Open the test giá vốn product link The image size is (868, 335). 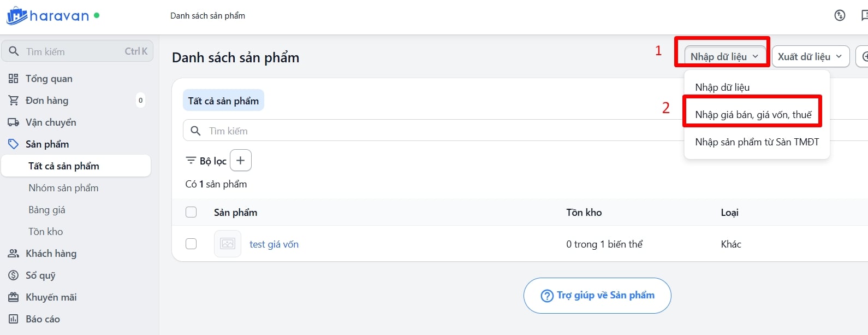(274, 244)
